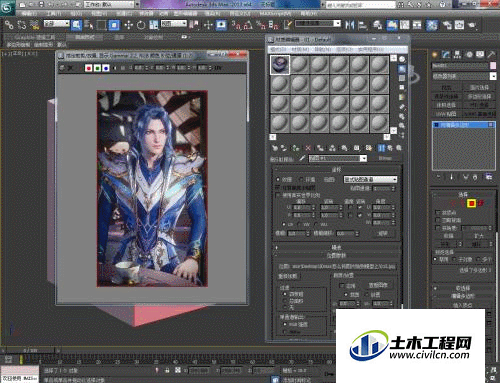
Task: Click Get Material in Material Editor
Action: [275, 148]
